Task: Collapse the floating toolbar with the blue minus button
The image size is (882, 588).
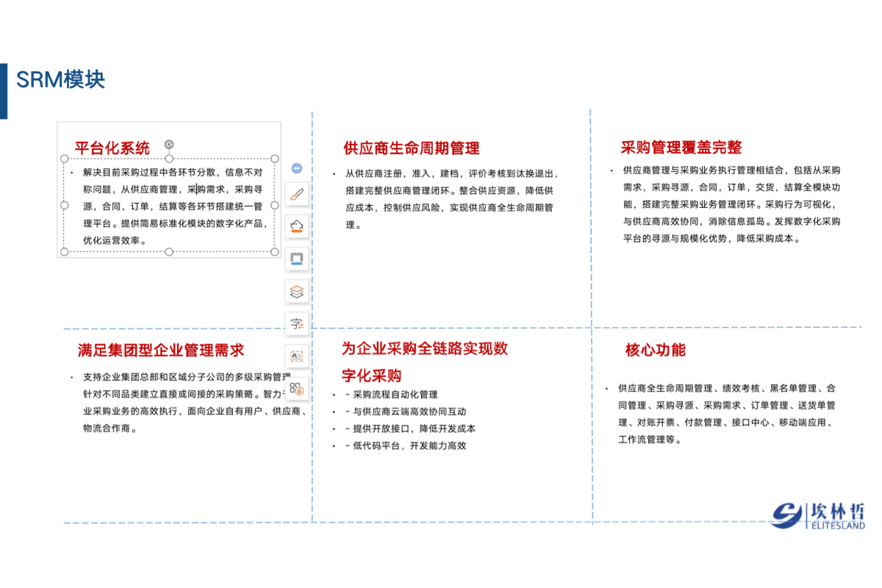Action: [x=296, y=168]
